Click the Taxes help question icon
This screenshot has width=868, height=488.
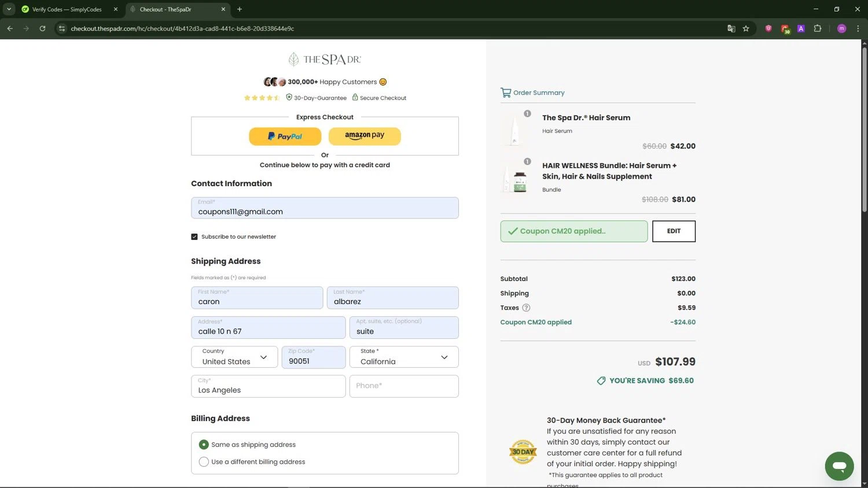pos(526,308)
